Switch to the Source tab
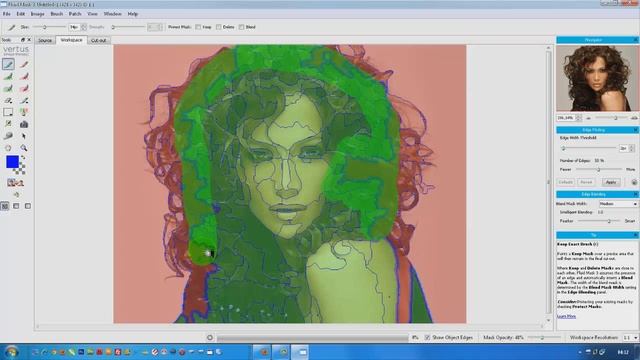Viewport: 640px width, 360px height. click(45, 40)
